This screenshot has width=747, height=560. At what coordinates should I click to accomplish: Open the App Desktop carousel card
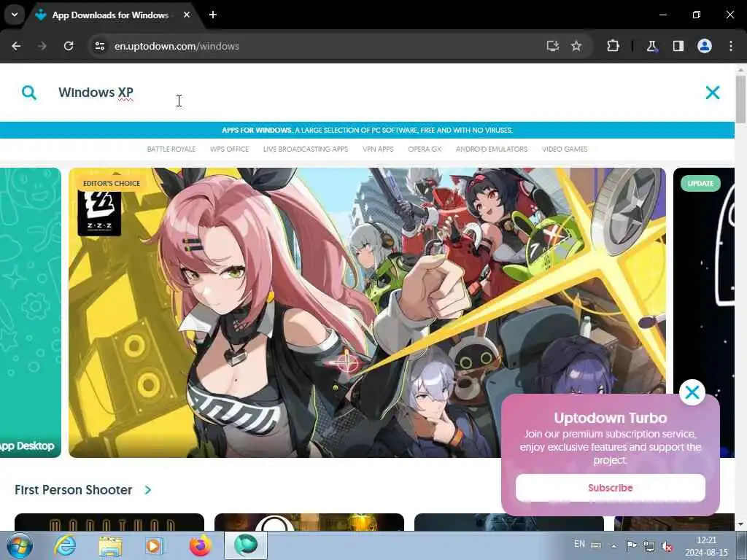tap(31, 312)
